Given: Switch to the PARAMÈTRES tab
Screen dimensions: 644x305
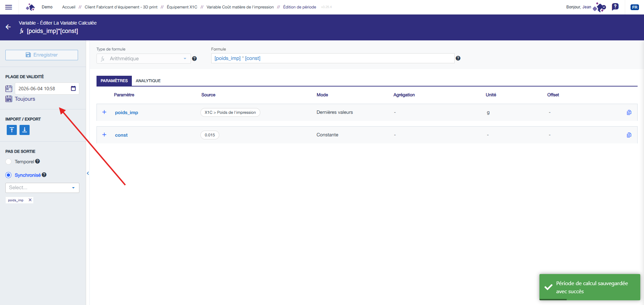Looking at the screenshot, I should click(114, 81).
